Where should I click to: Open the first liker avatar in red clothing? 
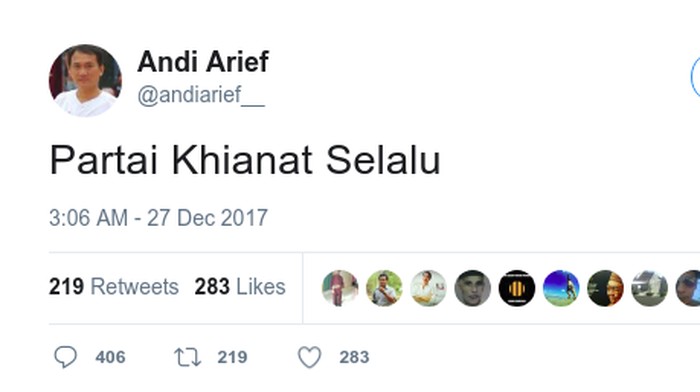click(x=340, y=288)
